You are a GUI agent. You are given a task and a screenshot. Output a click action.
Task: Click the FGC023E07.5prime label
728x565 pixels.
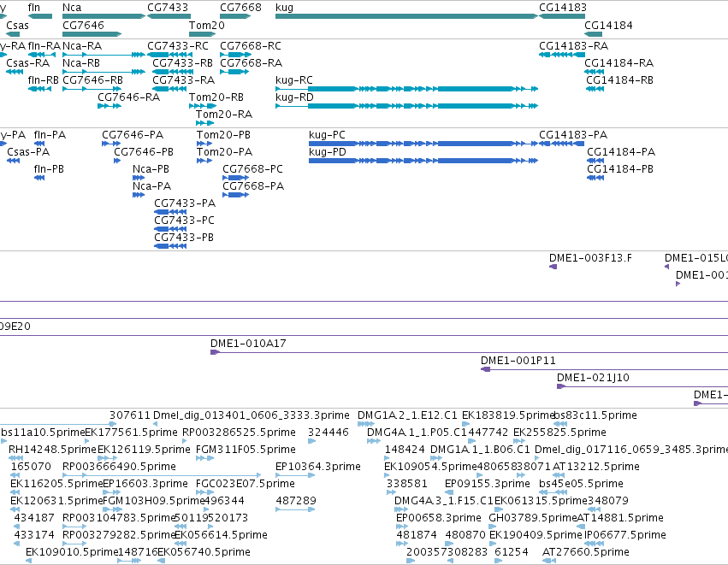click(x=246, y=484)
